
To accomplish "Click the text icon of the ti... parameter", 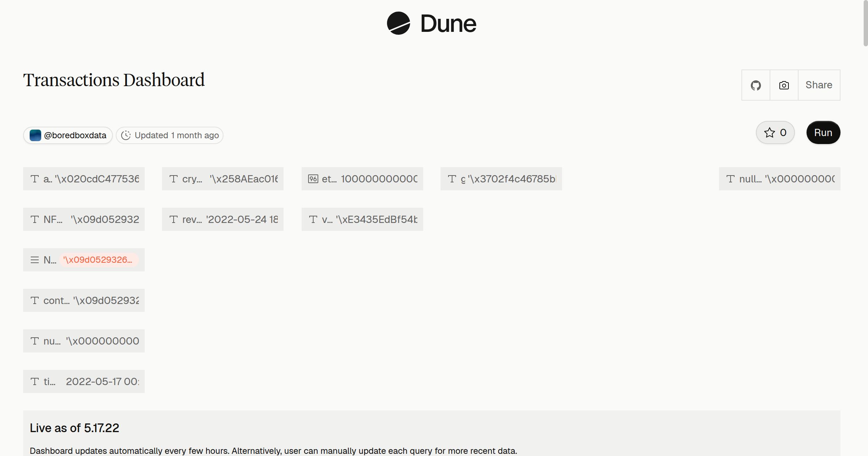I will (x=35, y=381).
